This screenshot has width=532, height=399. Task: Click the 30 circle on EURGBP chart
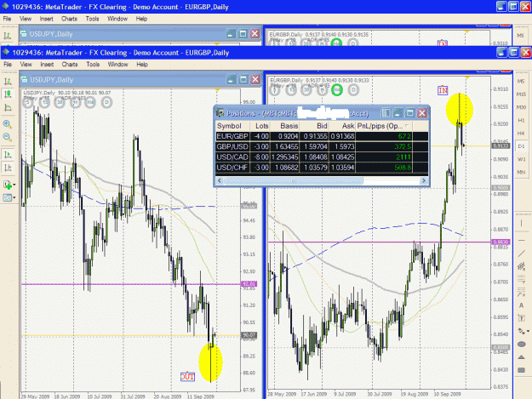tap(306, 90)
